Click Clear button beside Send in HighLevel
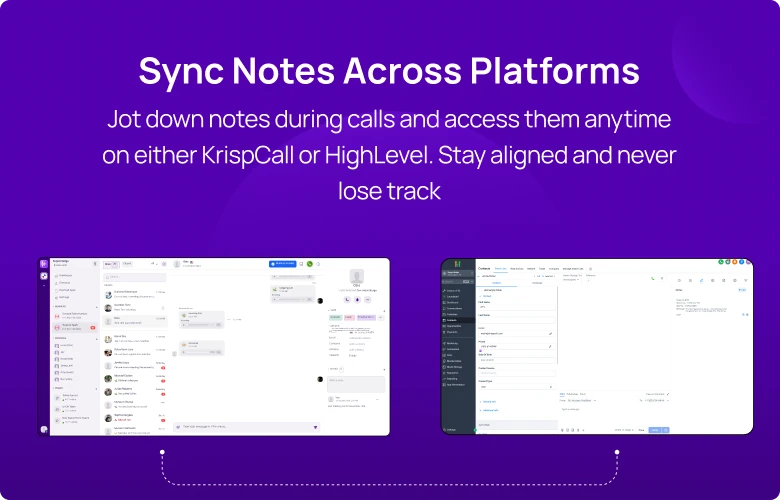The width and height of the screenshot is (780, 500). pos(641,430)
